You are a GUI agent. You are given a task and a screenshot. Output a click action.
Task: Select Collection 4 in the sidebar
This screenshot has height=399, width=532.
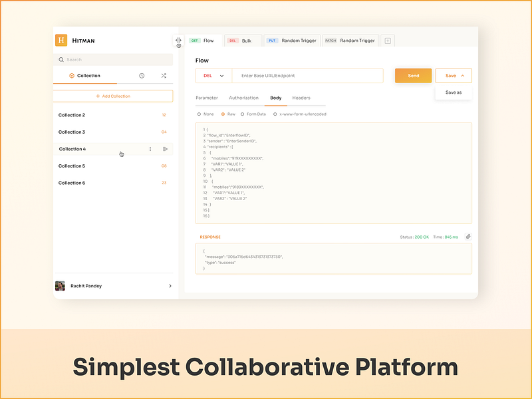tap(113, 149)
